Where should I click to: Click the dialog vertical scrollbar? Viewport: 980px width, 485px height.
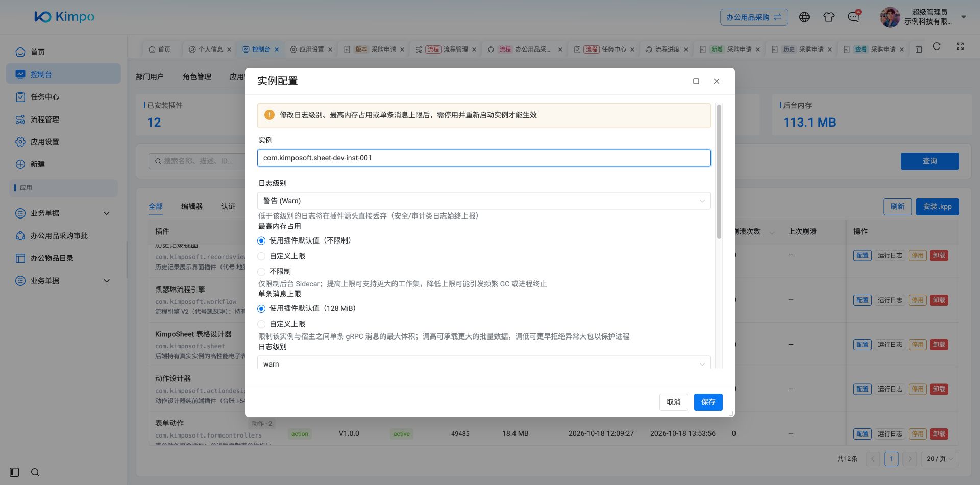719,172
